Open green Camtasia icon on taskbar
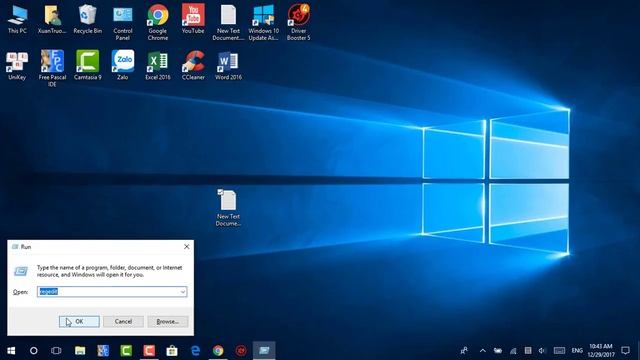The image size is (640, 360). [126, 351]
